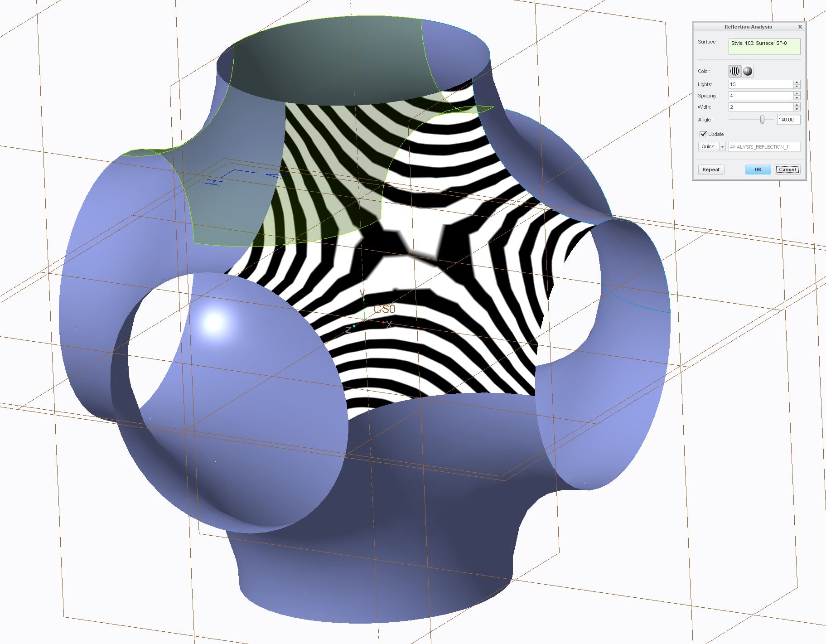Image resolution: width=826 pixels, height=644 pixels.
Task: Increase the Lights value
Action: pos(797,82)
